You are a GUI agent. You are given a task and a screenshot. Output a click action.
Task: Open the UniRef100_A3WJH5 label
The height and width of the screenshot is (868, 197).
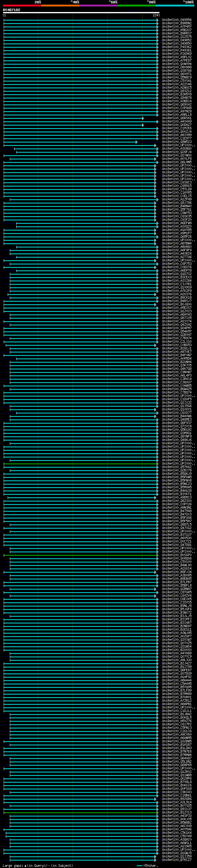point(176,633)
